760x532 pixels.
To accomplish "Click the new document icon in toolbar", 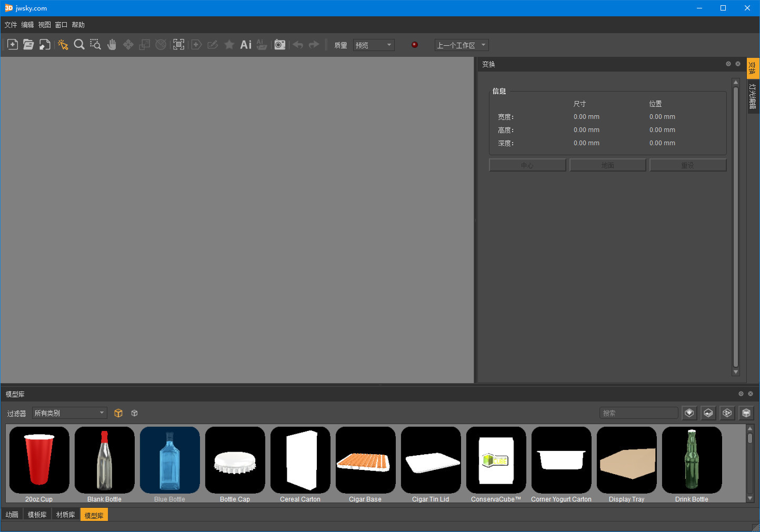I will [x=13, y=45].
